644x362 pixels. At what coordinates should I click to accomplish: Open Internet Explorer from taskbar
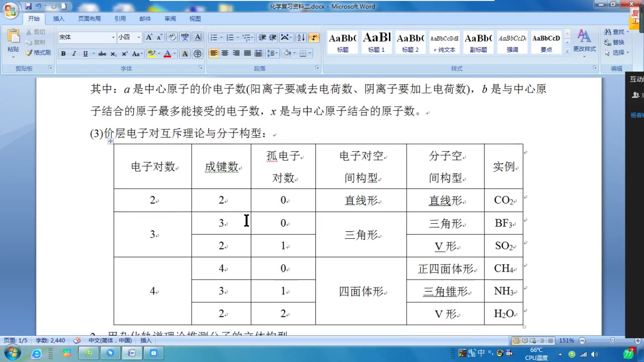click(36, 353)
